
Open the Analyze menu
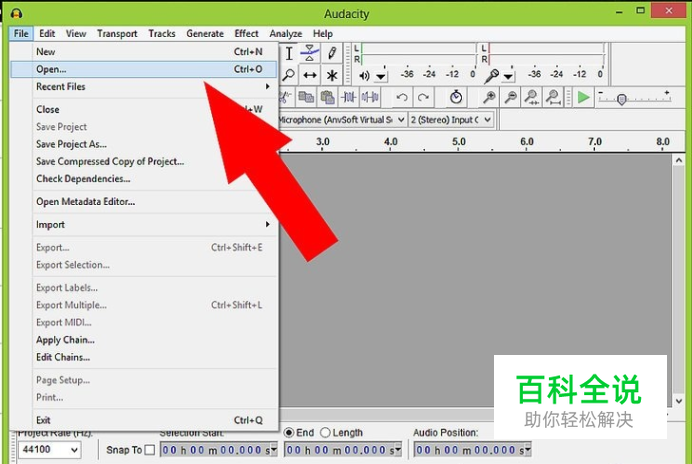pos(286,34)
